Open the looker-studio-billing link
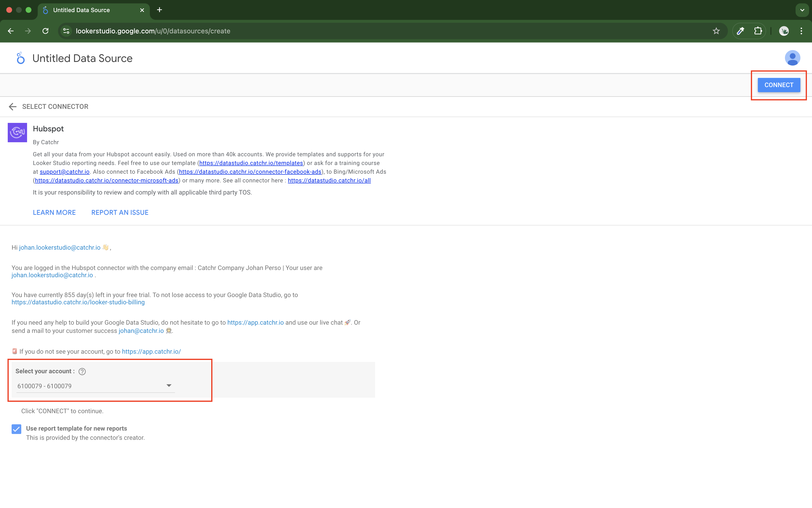 (78, 302)
